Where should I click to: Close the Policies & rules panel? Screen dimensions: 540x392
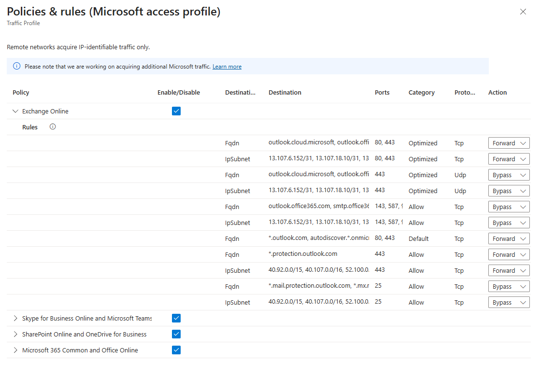click(x=523, y=12)
